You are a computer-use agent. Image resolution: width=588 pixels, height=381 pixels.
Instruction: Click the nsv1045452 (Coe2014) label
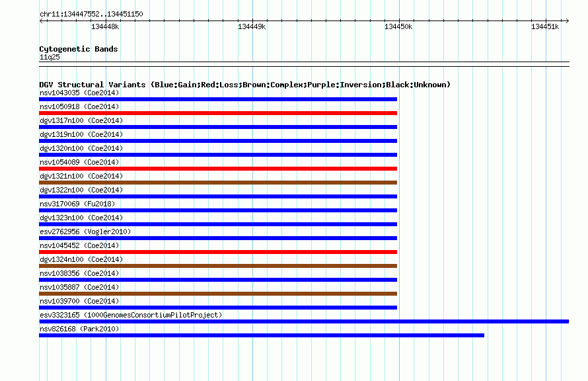79,245
